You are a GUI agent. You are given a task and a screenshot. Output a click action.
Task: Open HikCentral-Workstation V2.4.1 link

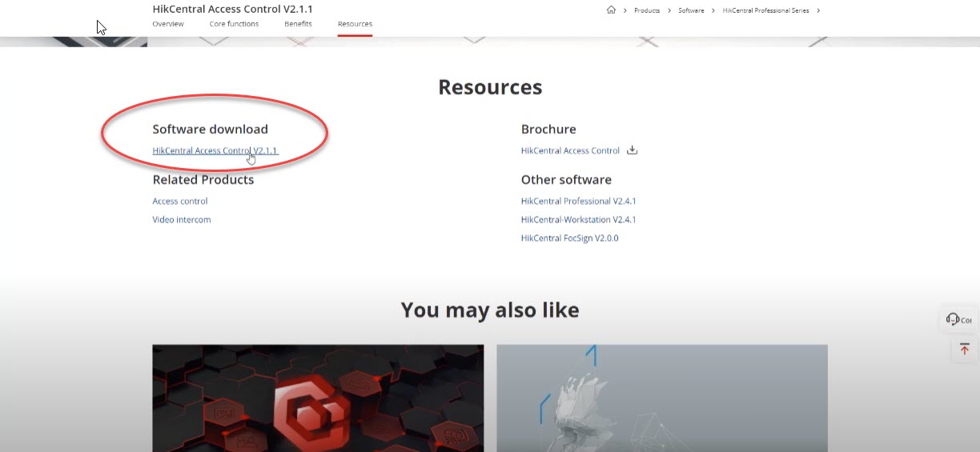[578, 219]
